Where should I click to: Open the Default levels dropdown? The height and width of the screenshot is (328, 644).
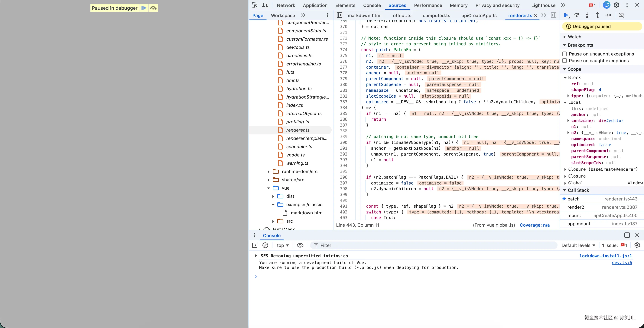[578, 245]
